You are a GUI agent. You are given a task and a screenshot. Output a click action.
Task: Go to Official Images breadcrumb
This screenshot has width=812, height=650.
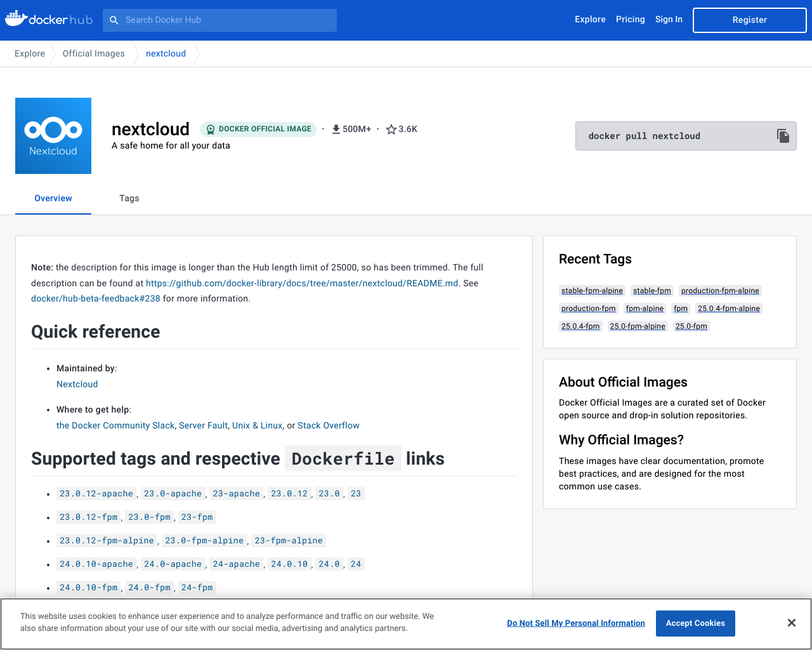(x=94, y=54)
